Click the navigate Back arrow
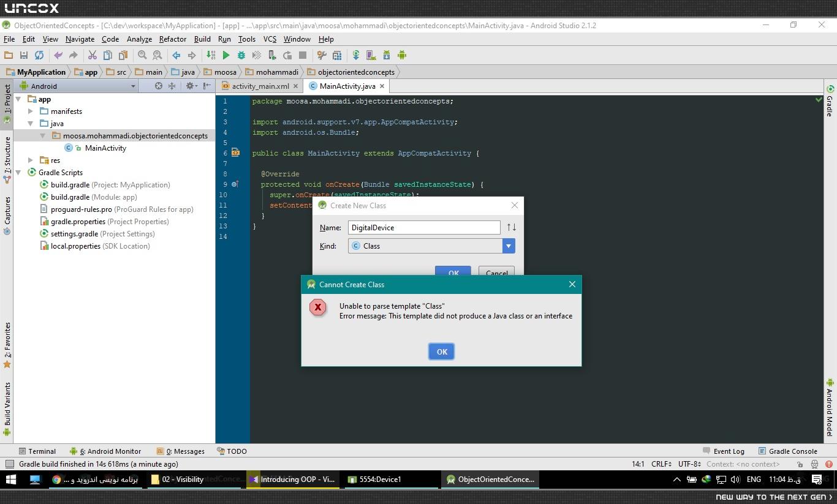837x504 pixels. tap(176, 55)
